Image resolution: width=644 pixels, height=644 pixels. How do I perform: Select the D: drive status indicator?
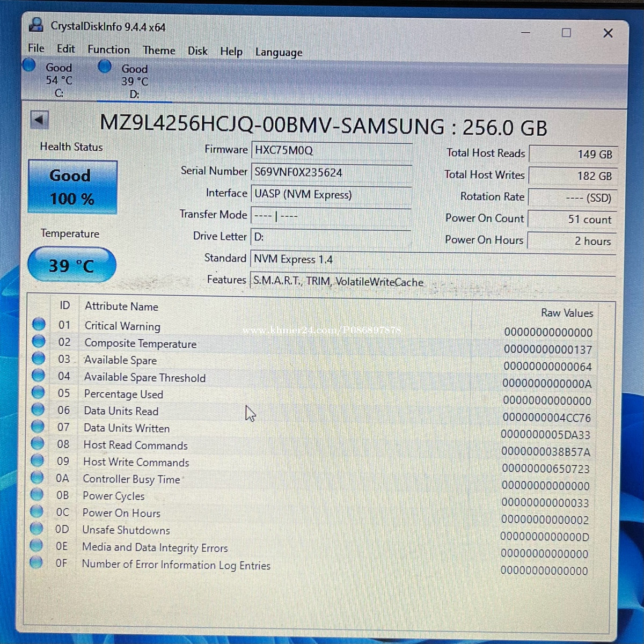104,65
